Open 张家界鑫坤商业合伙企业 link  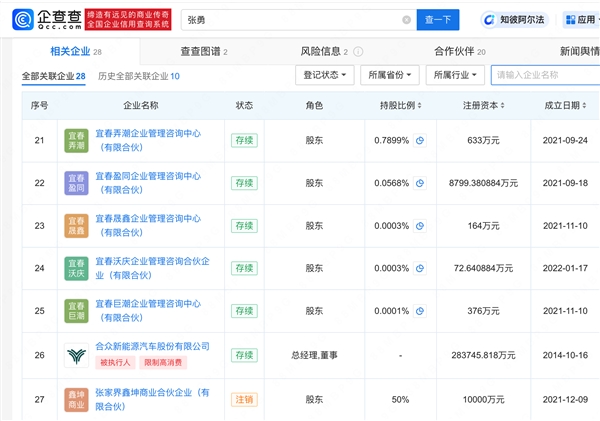click(x=152, y=400)
